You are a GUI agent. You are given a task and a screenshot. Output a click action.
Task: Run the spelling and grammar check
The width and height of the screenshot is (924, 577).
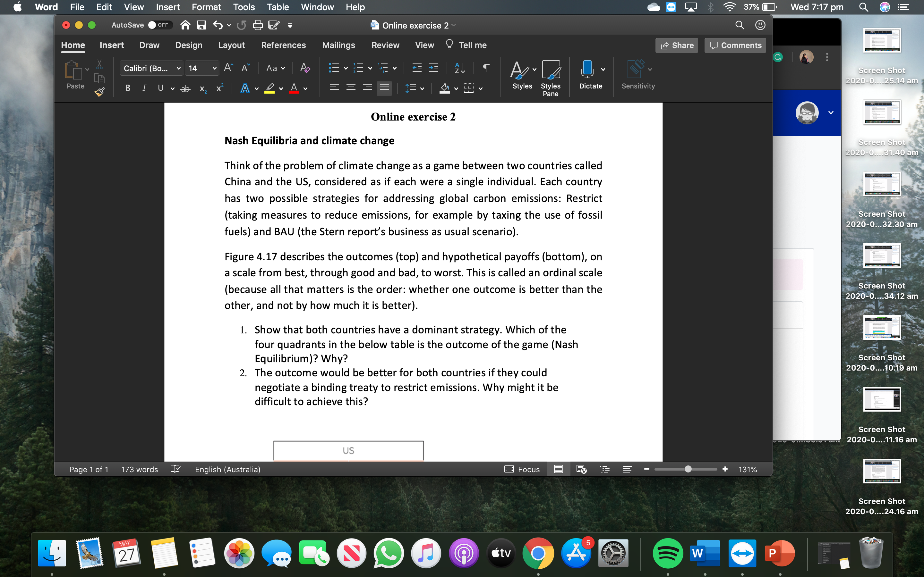(x=175, y=469)
